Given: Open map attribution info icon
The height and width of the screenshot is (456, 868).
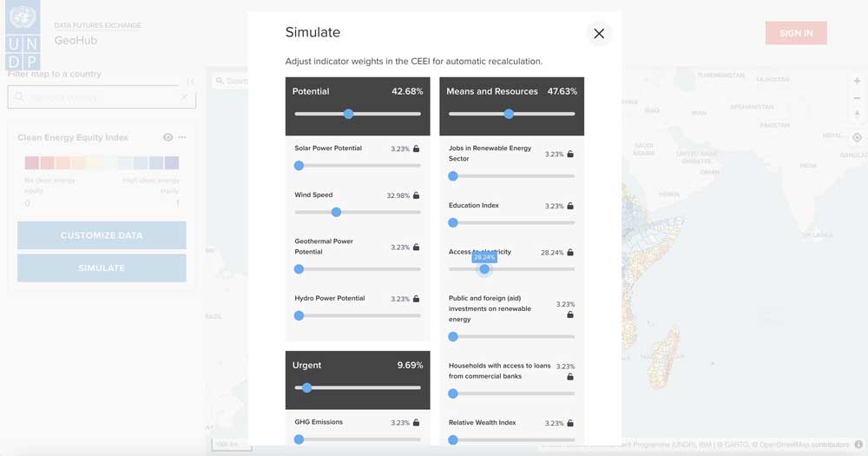Looking at the screenshot, I should pyautogui.click(x=858, y=445).
